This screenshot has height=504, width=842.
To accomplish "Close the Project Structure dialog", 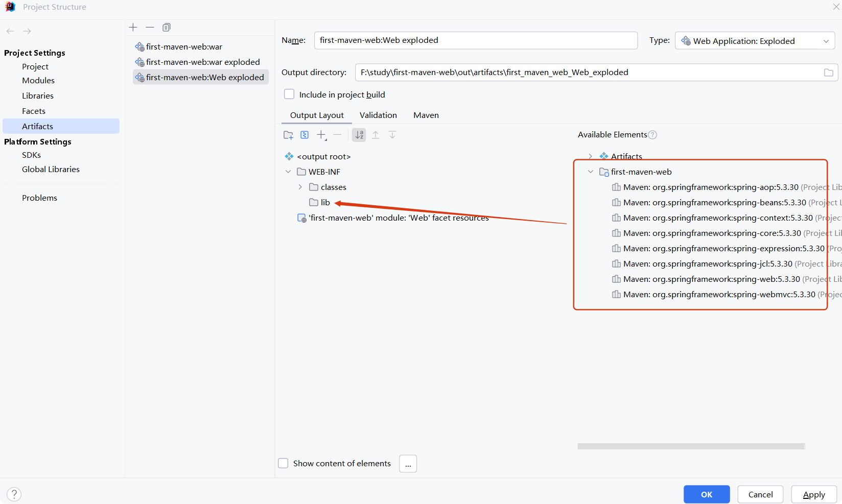I will [836, 7].
